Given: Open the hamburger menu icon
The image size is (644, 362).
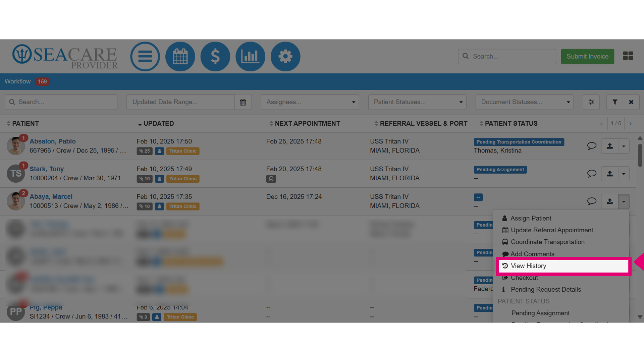Looking at the screenshot, I should (145, 56).
